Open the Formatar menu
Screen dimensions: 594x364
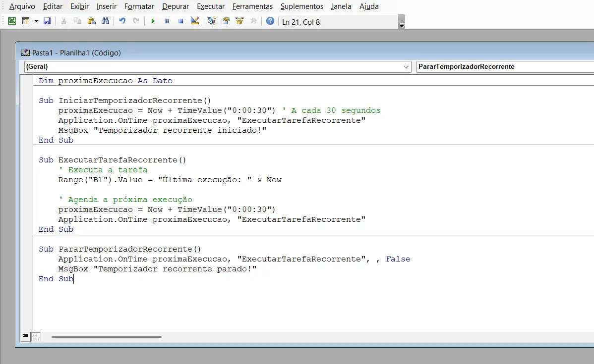(x=139, y=6)
